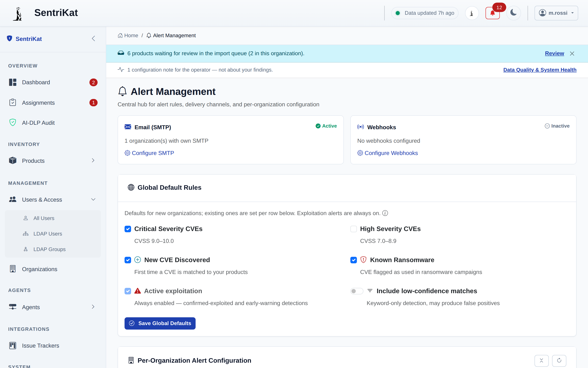Click the LDAP Groups icon
Viewport: 588px width, 368px height.
[26, 249]
